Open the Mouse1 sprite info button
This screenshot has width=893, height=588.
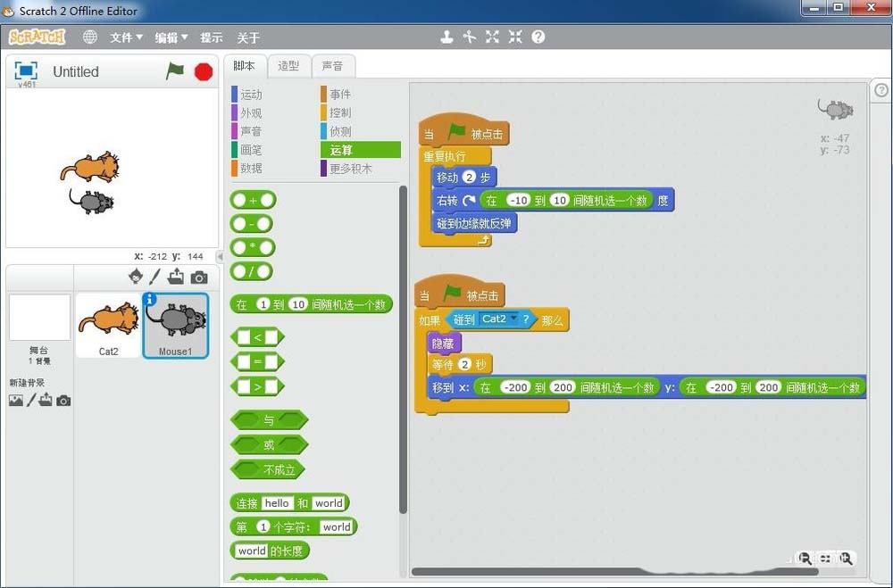click(x=150, y=300)
